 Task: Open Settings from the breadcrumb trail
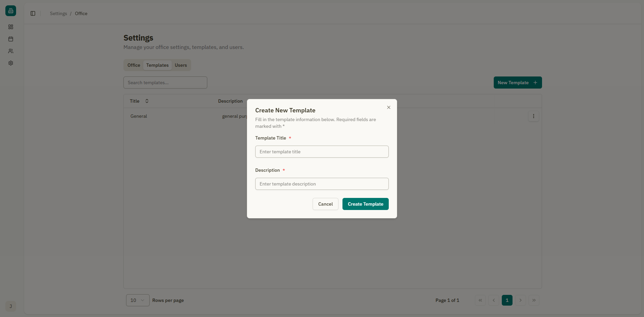pyautogui.click(x=58, y=13)
